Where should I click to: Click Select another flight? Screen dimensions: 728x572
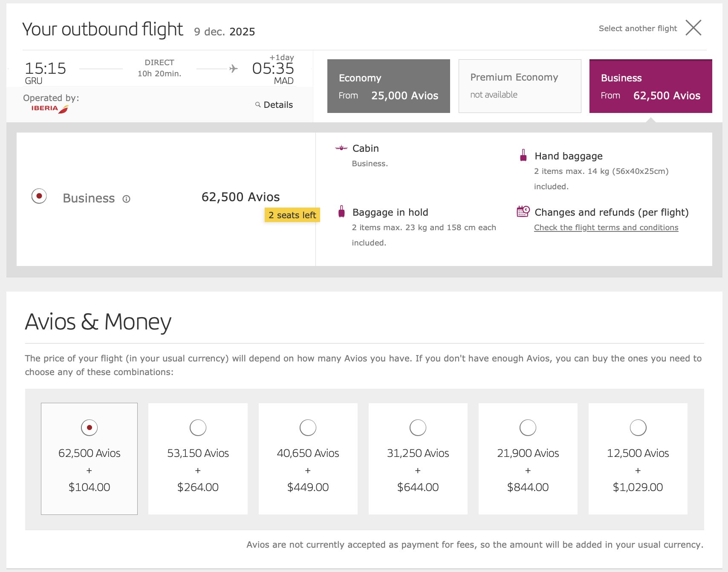click(638, 29)
